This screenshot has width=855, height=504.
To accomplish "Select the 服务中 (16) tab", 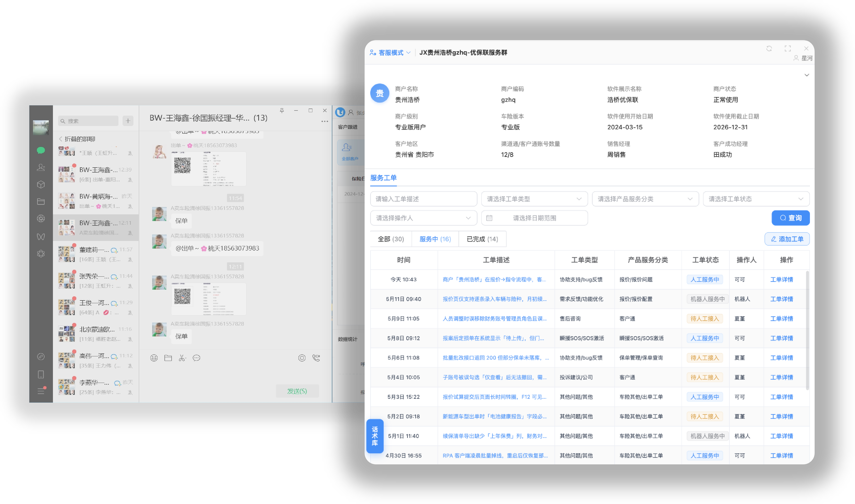I will pos(435,239).
